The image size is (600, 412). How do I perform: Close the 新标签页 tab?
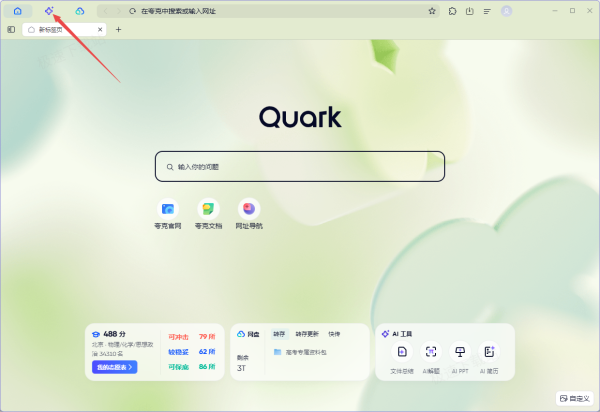[100, 29]
